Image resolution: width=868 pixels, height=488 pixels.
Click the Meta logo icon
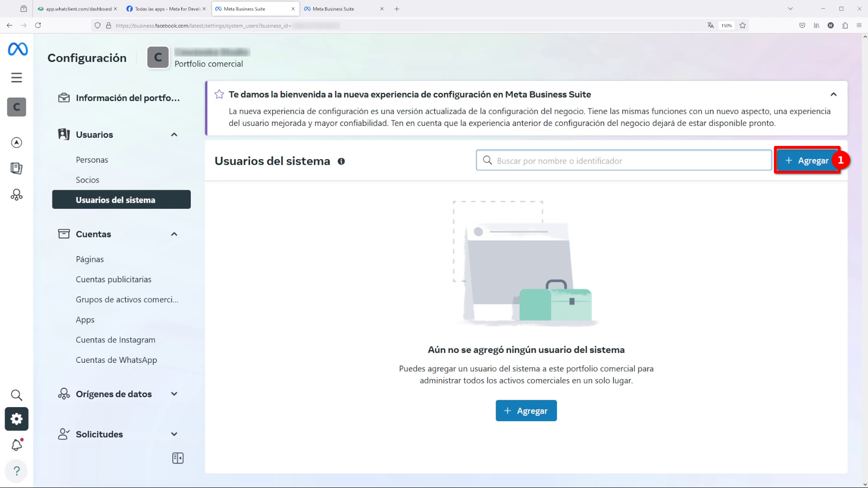(18, 49)
